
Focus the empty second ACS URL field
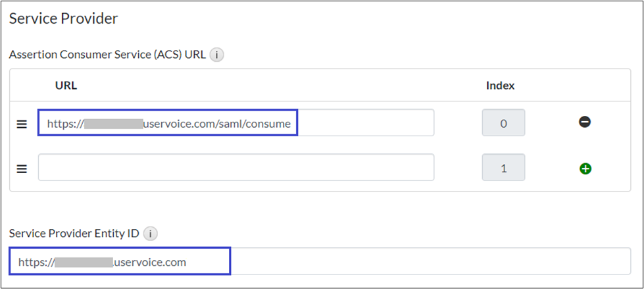coord(235,168)
